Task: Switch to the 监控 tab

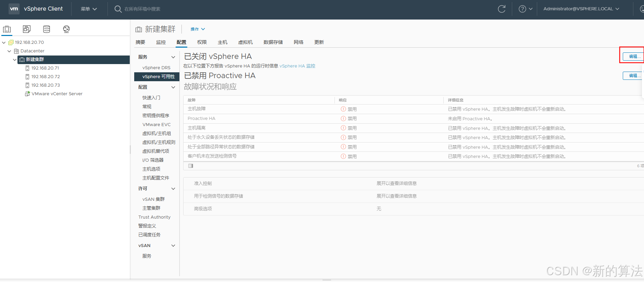Action: (x=161, y=42)
